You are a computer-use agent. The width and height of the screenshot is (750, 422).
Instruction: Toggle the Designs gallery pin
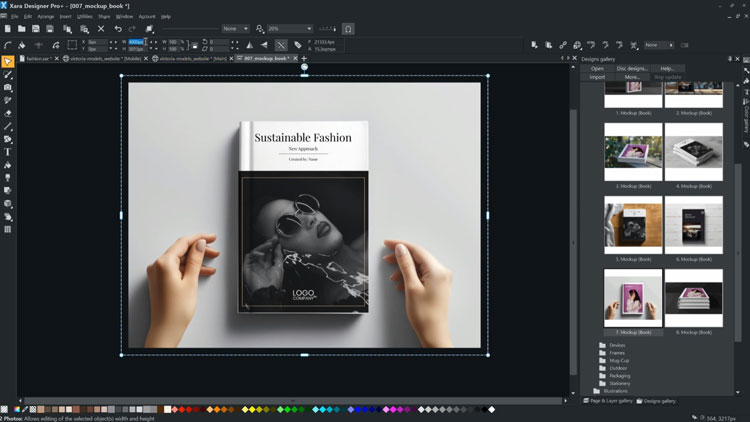click(x=730, y=59)
